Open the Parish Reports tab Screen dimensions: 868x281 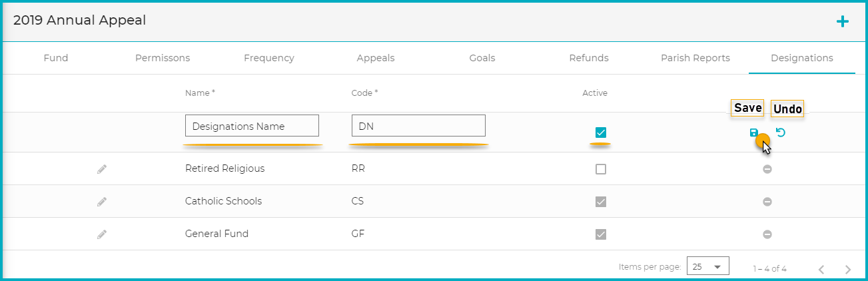click(x=695, y=58)
